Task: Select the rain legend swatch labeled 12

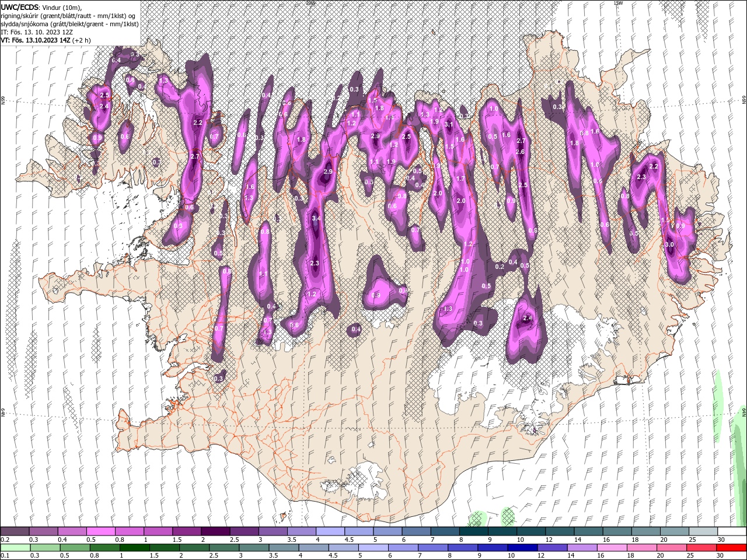Action: point(552,547)
